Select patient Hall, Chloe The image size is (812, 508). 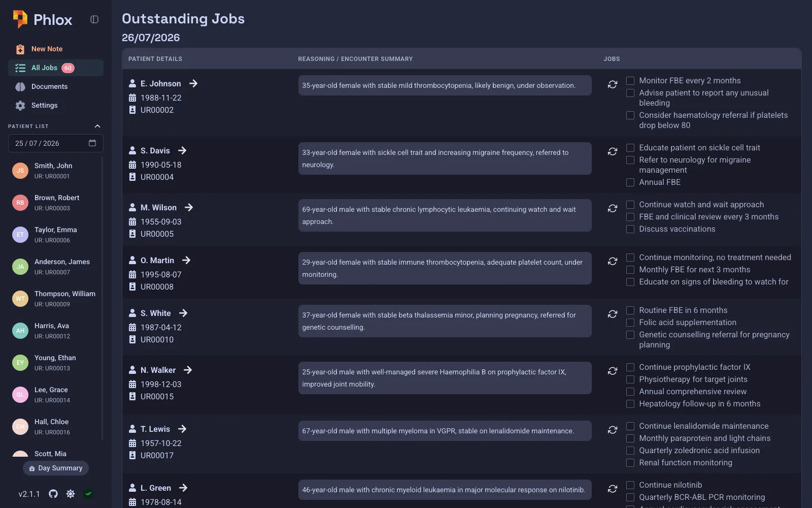click(56, 427)
